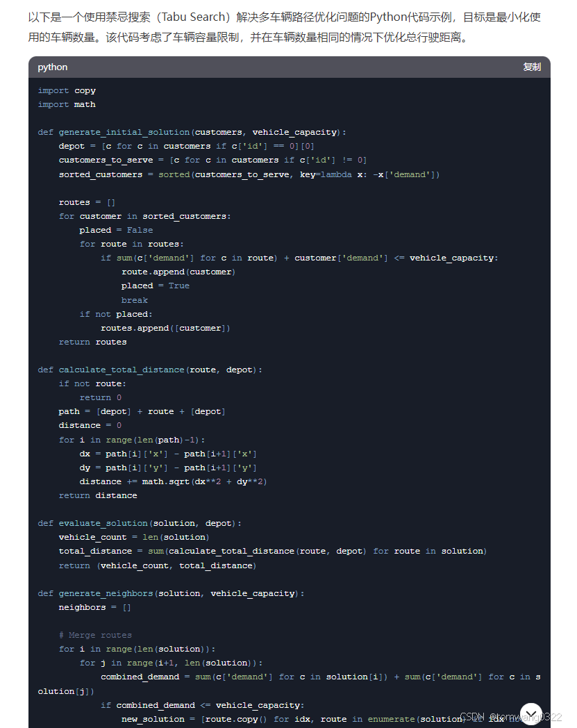Click the 'return 0' line
Image resolution: width=577 pixels, height=728 pixels.
tap(100, 398)
